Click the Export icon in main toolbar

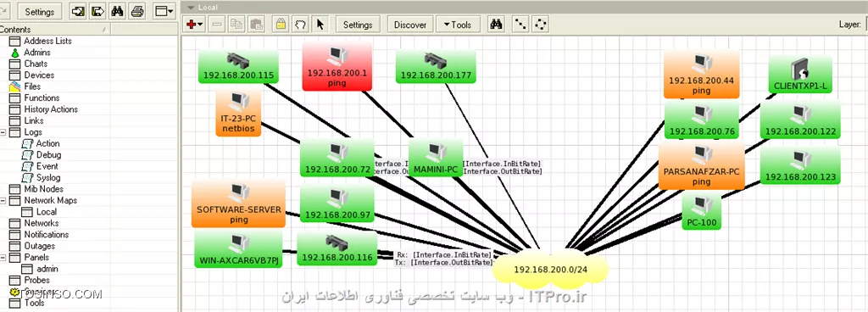(x=97, y=10)
